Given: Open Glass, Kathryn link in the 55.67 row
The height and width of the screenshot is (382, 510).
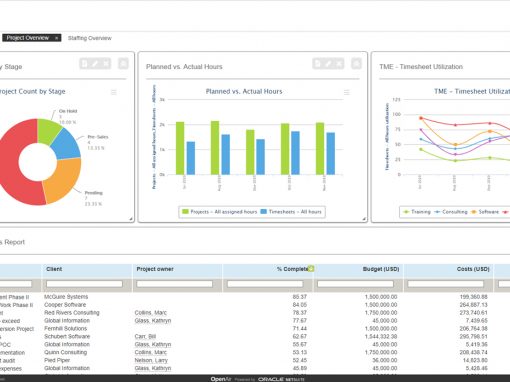Looking at the screenshot, I should point(153,344).
